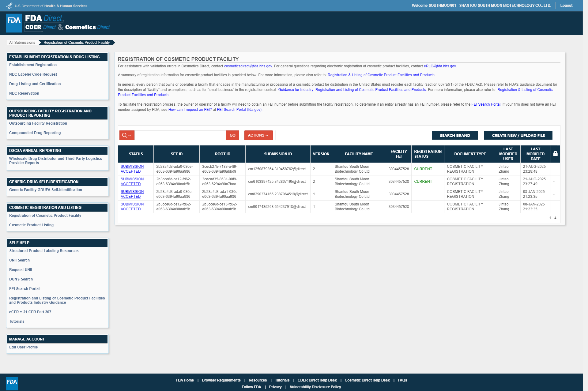Click the search text input field

pyautogui.click(x=180, y=135)
